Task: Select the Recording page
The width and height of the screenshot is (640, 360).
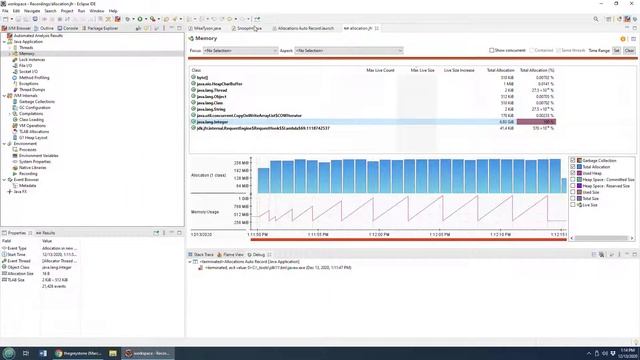Action: tap(28, 173)
